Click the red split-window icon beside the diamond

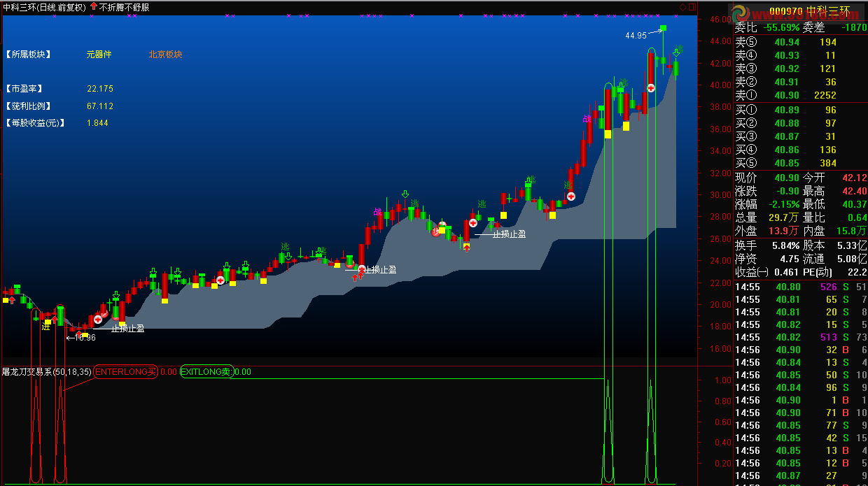pyautogui.click(x=692, y=7)
